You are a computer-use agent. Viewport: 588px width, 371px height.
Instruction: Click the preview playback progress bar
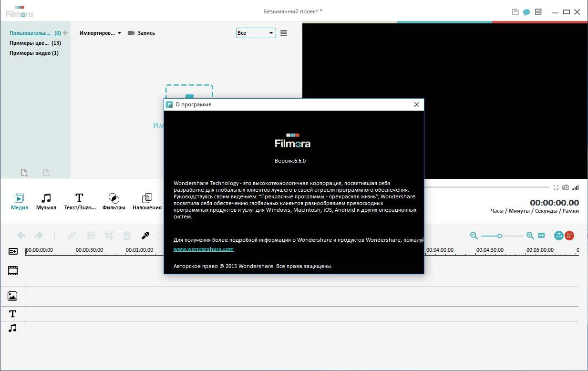click(x=486, y=187)
